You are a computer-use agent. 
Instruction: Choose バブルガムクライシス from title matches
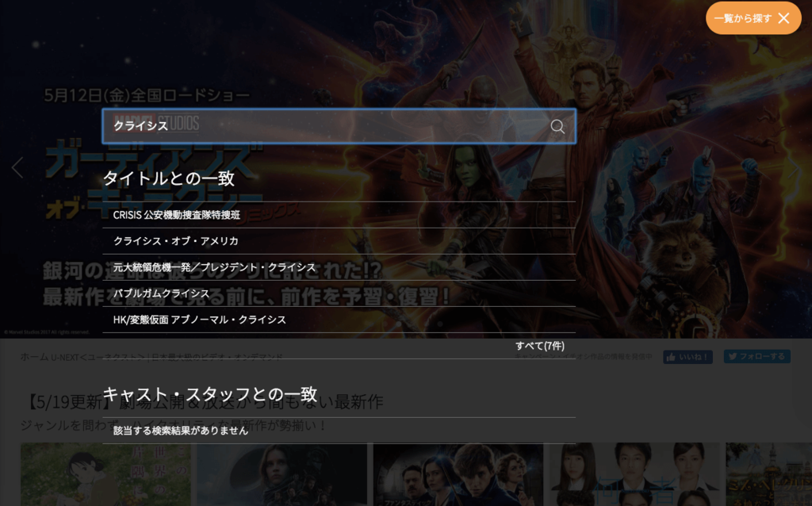(339, 293)
